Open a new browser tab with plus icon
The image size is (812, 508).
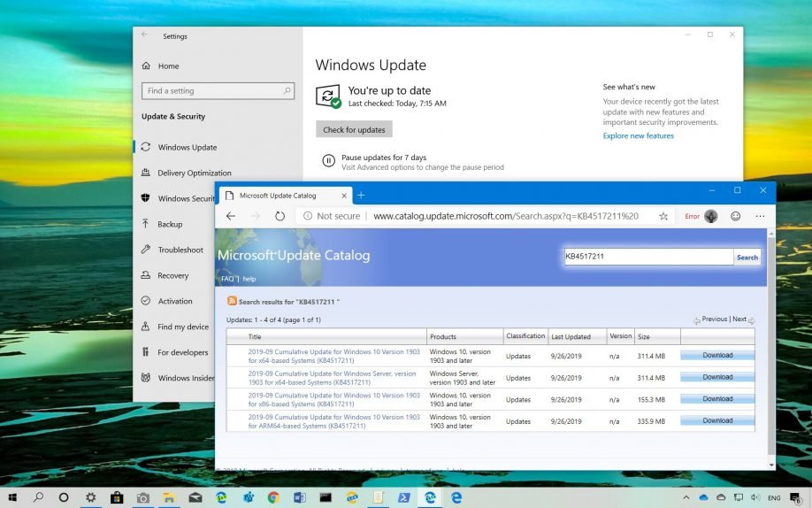[361, 195]
